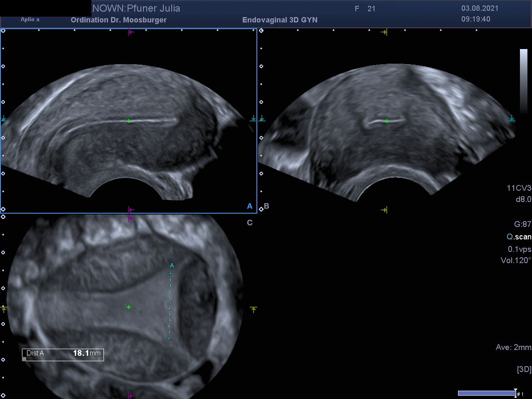Image resolution: width=532 pixels, height=399 pixels.
Task: Click the Q.scan indicator
Action: click(519, 236)
